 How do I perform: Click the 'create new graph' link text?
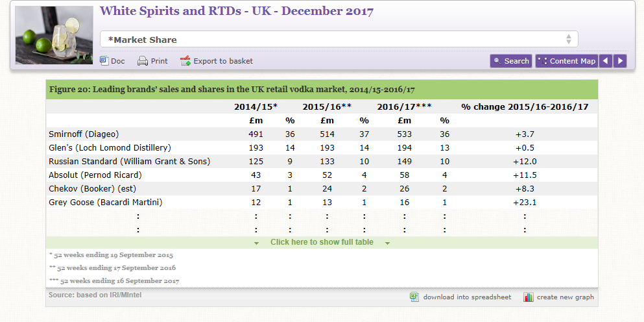point(565,297)
